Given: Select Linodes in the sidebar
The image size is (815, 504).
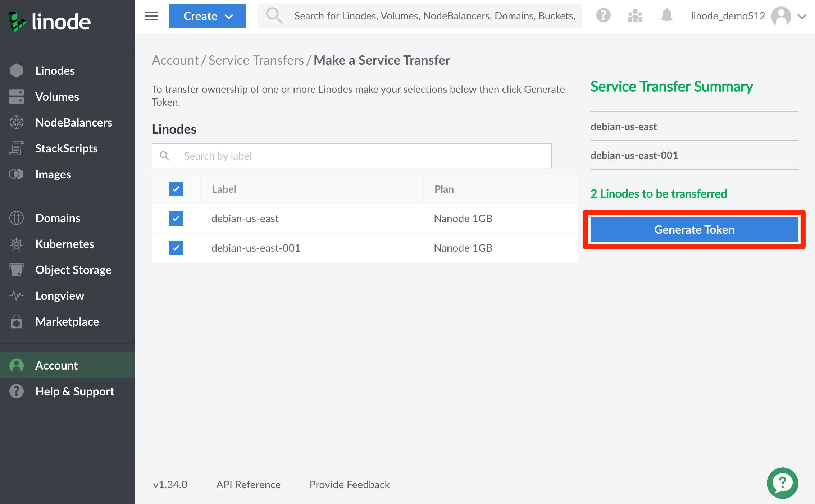Looking at the screenshot, I should point(55,70).
